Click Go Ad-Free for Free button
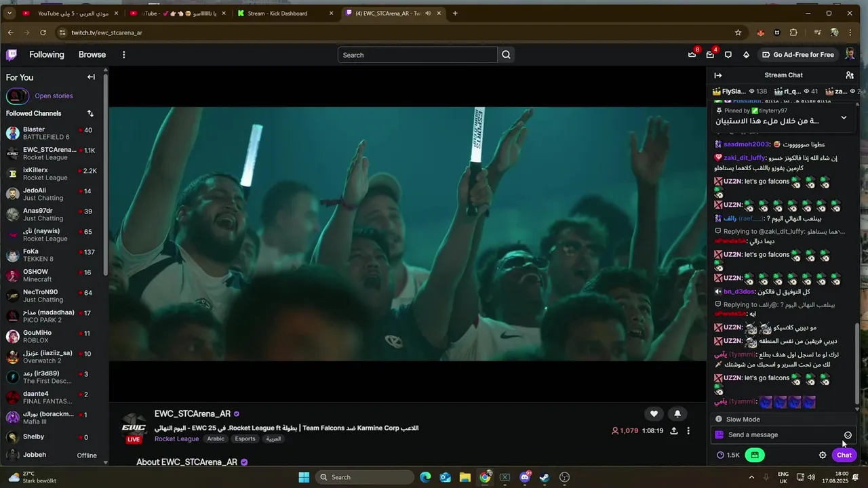Viewport: 868px width, 488px height. pos(798,55)
